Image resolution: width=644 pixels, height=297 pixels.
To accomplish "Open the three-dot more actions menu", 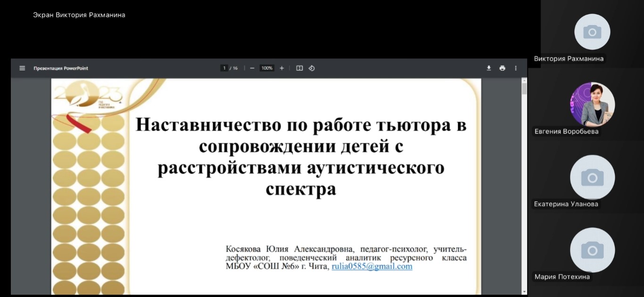I will (516, 68).
